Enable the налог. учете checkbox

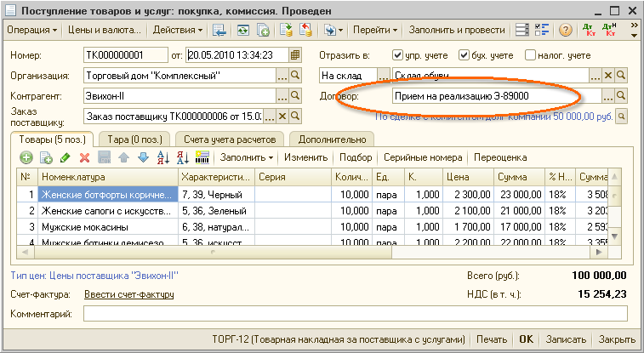click(x=530, y=55)
